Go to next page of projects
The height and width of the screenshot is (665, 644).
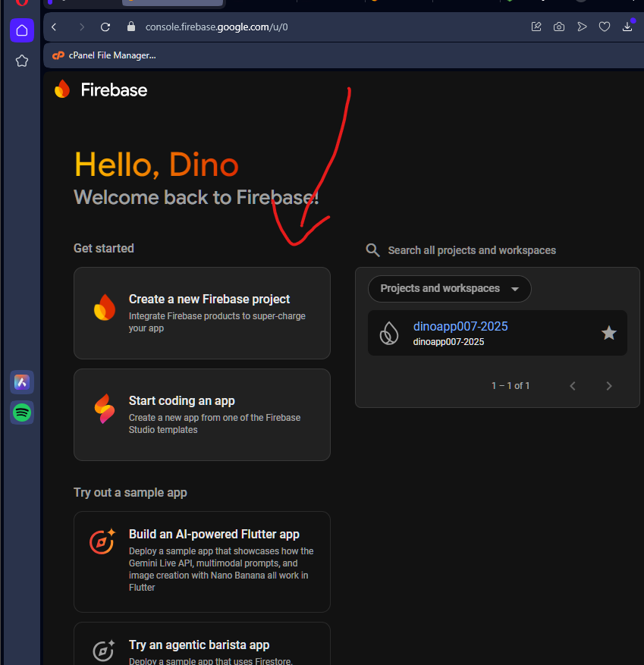(608, 386)
